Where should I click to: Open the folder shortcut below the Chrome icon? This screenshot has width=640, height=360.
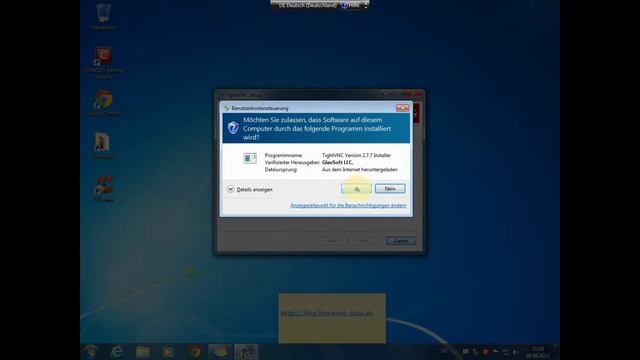point(103,145)
